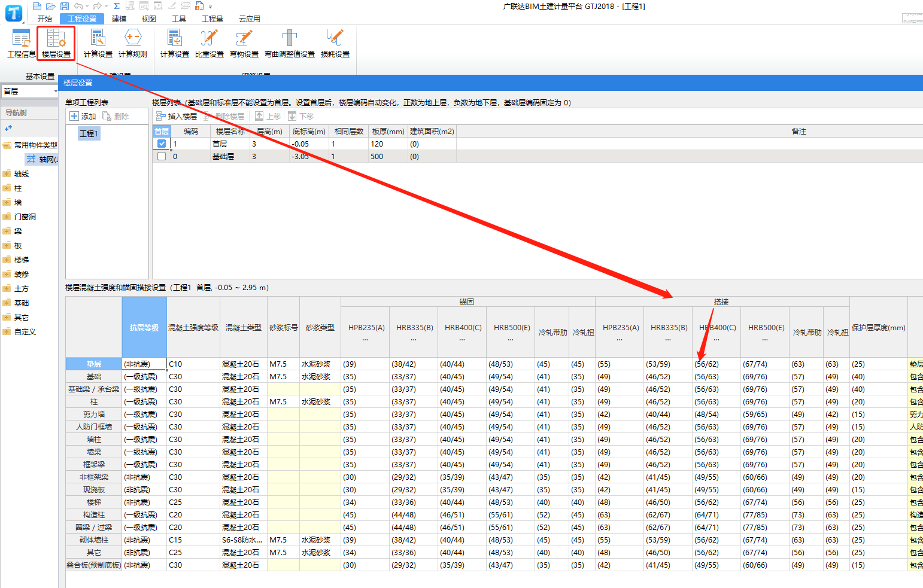Switch to the 工具 ribbon tab
This screenshot has height=588, width=923.
[179, 19]
